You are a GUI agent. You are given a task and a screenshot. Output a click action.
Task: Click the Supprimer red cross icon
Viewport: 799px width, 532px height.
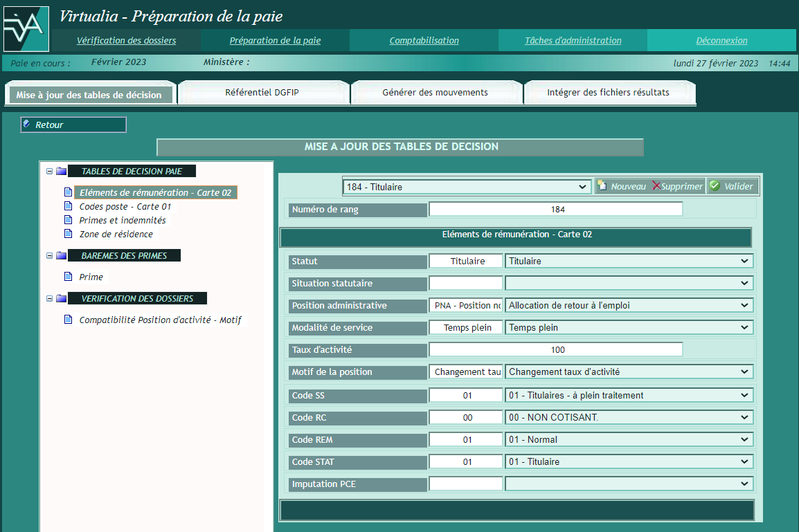656,186
